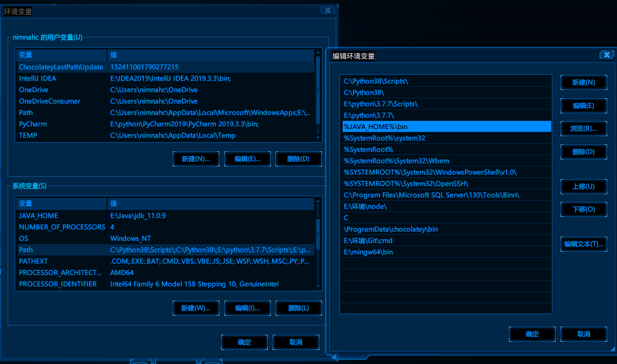Open 浏览(B)... to browse for a folder
This screenshot has height=364, width=617.
pyautogui.click(x=583, y=129)
